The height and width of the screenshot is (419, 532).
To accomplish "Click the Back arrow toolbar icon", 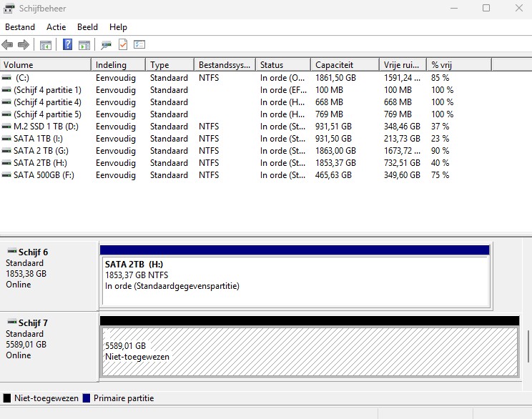I will coord(7,44).
